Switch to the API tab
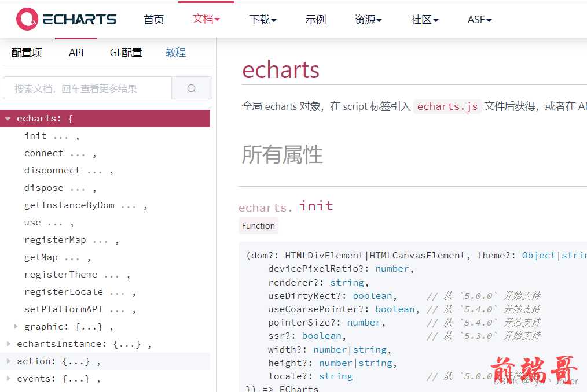This screenshot has height=392, width=587. pyautogui.click(x=76, y=53)
